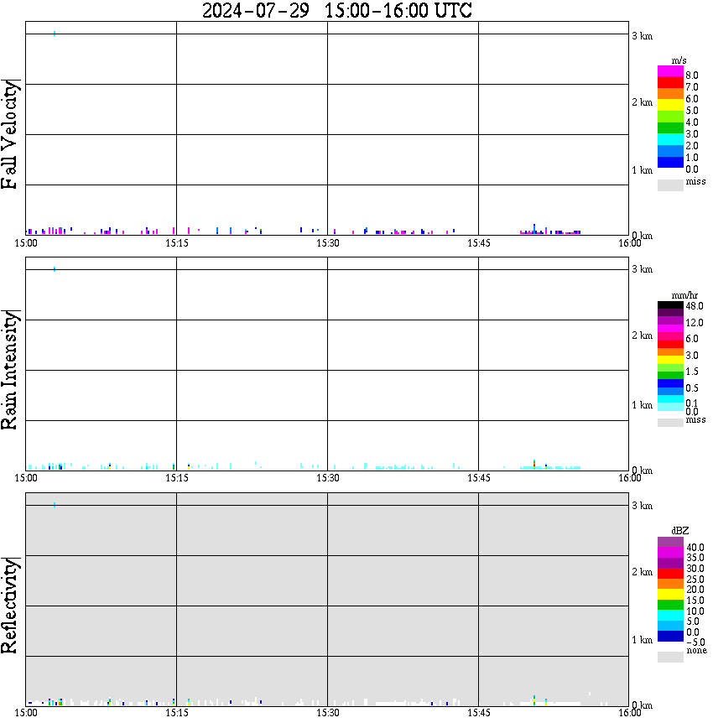Click the 1 km height label on Reflectivity

coord(642,641)
